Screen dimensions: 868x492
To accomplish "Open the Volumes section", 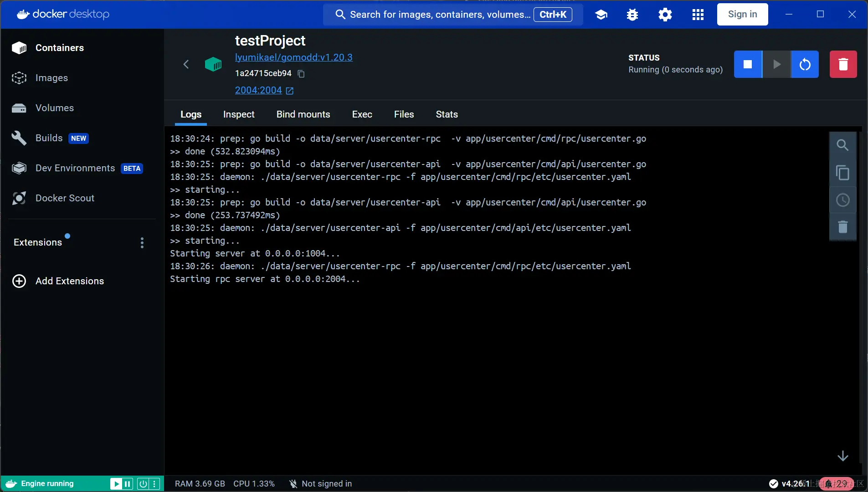I will (82, 108).
